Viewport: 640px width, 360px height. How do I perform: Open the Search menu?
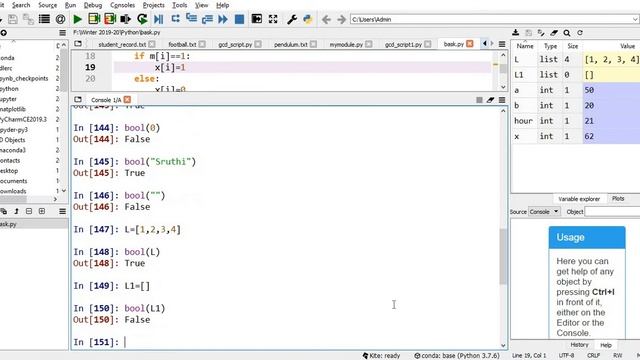[x=21, y=5]
